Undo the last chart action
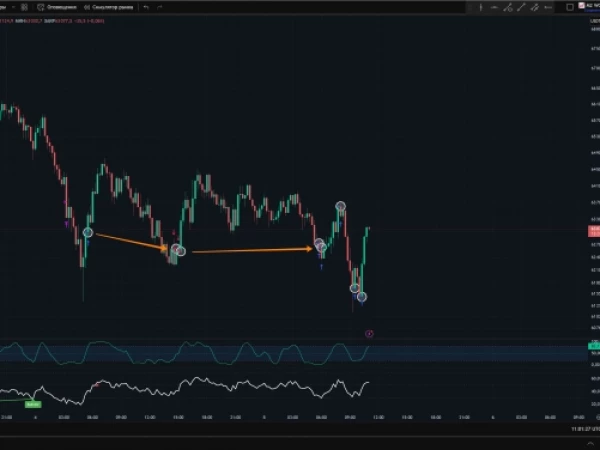Viewport: 600px width, 450px height. pos(146,7)
